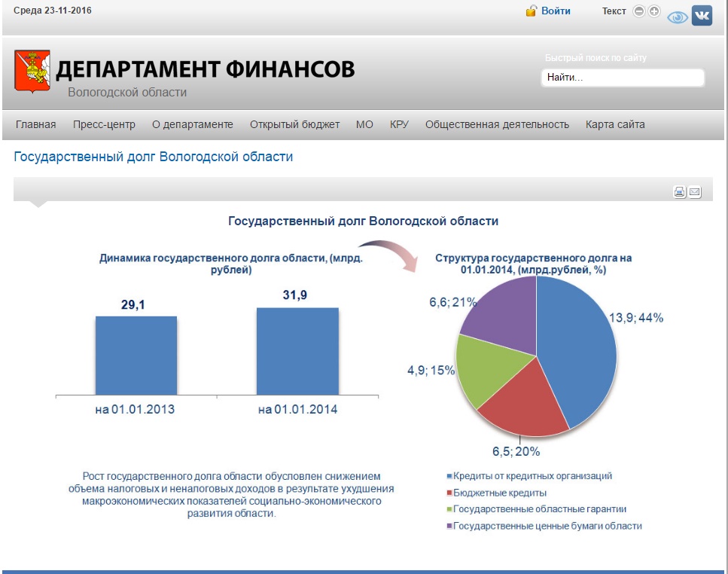Open the VK social network icon
728x574 pixels.
click(x=702, y=16)
